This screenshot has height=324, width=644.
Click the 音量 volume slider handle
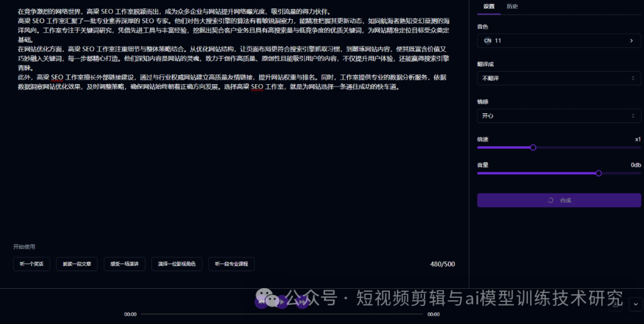coord(599,173)
